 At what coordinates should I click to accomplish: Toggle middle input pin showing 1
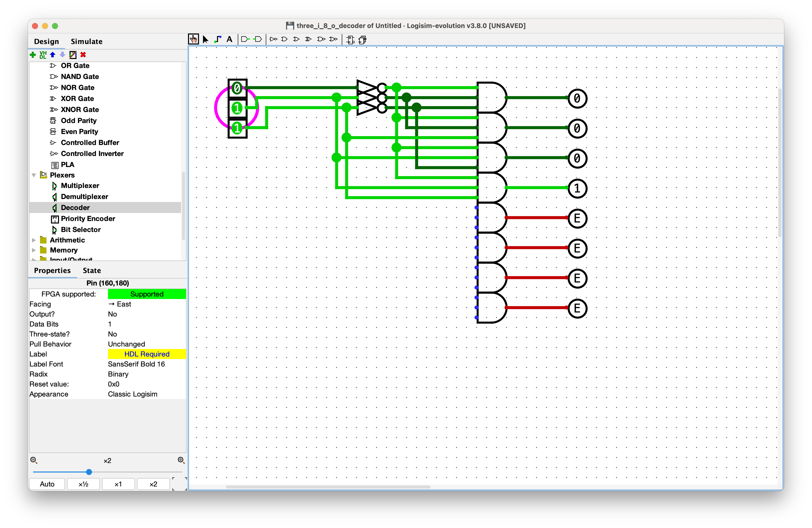pyautogui.click(x=237, y=108)
